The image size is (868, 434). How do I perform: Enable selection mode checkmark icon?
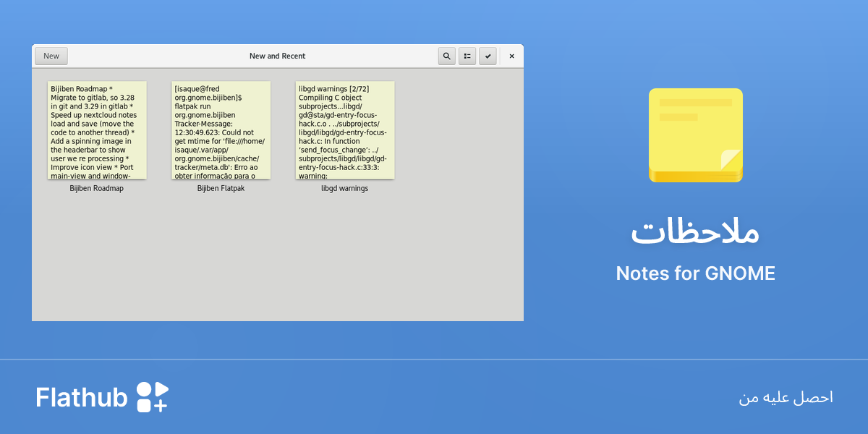coord(488,56)
